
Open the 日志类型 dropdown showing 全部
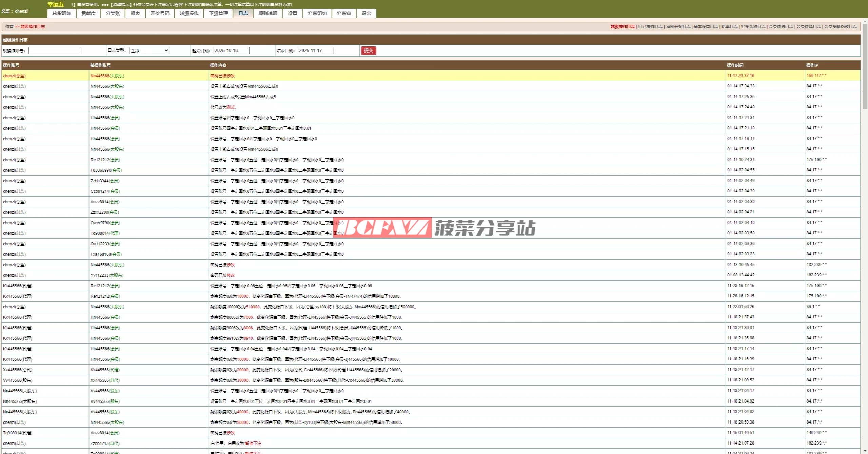click(x=149, y=50)
